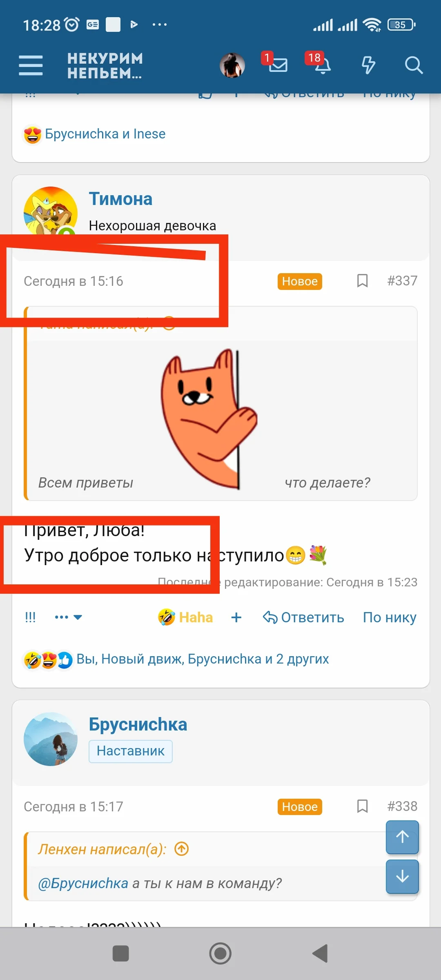The width and height of the screenshot is (441, 980).
Task: Toggle the Haha reaction on Тимона's post
Action: tap(186, 617)
